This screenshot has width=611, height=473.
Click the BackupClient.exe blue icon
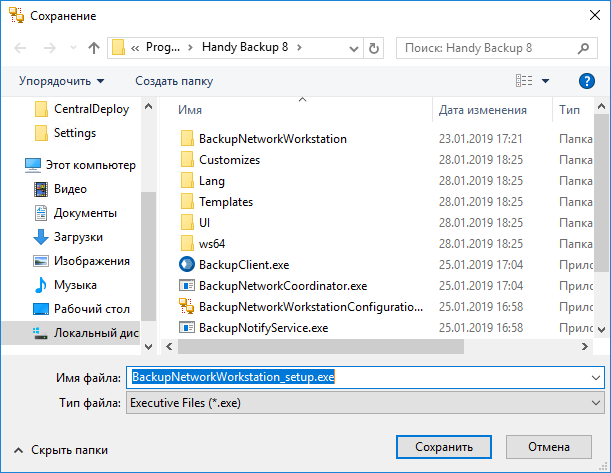[x=187, y=265]
